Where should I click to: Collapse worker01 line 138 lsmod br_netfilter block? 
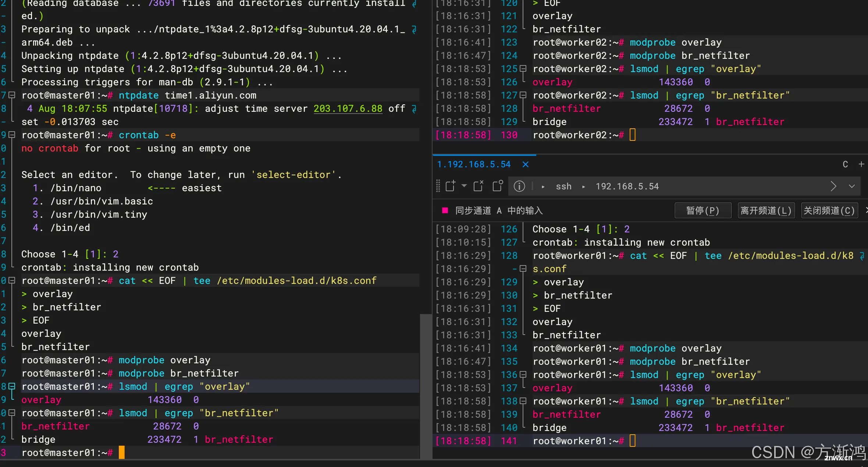tap(523, 401)
